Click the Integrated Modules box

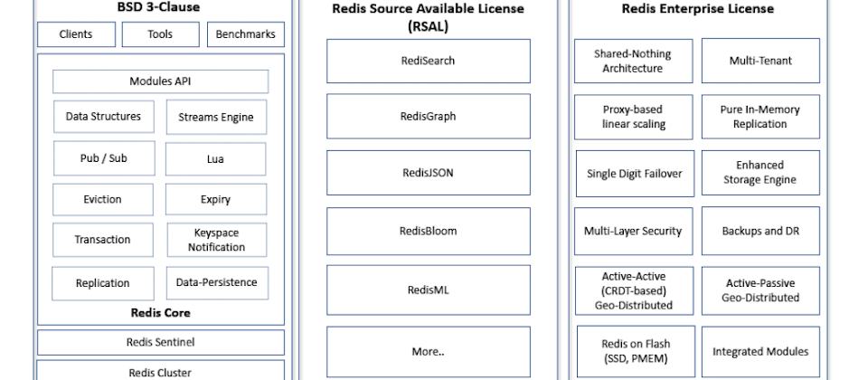tap(760, 352)
